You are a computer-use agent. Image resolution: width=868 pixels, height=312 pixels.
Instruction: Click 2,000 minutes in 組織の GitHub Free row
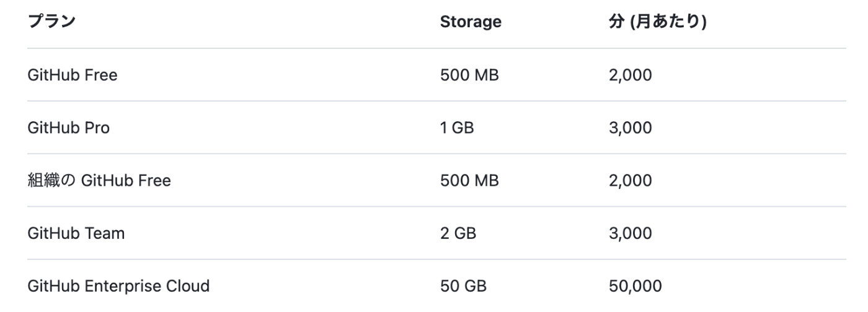coord(631,181)
